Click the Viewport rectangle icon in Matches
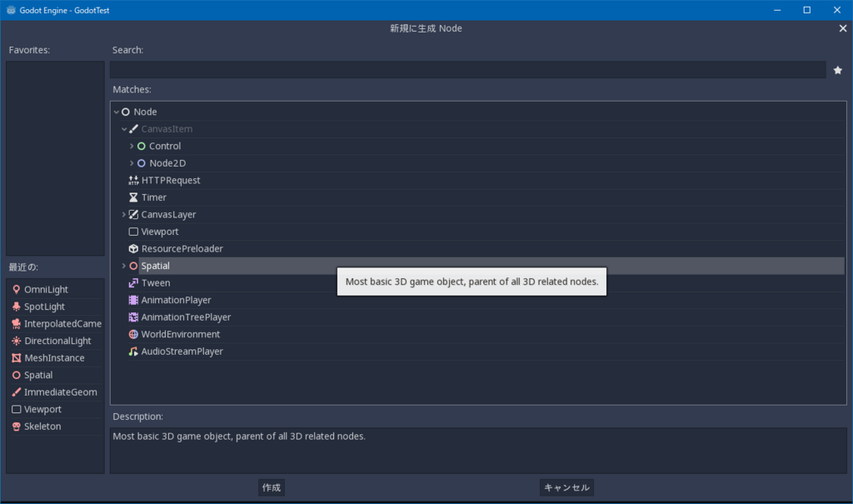The width and height of the screenshot is (853, 504). [x=133, y=232]
